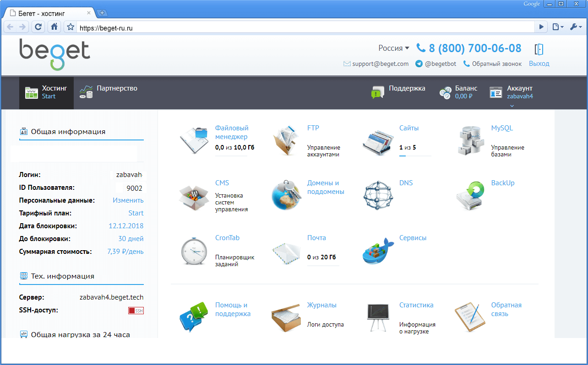Switch to the Бегет - хостинг tab

click(x=49, y=13)
